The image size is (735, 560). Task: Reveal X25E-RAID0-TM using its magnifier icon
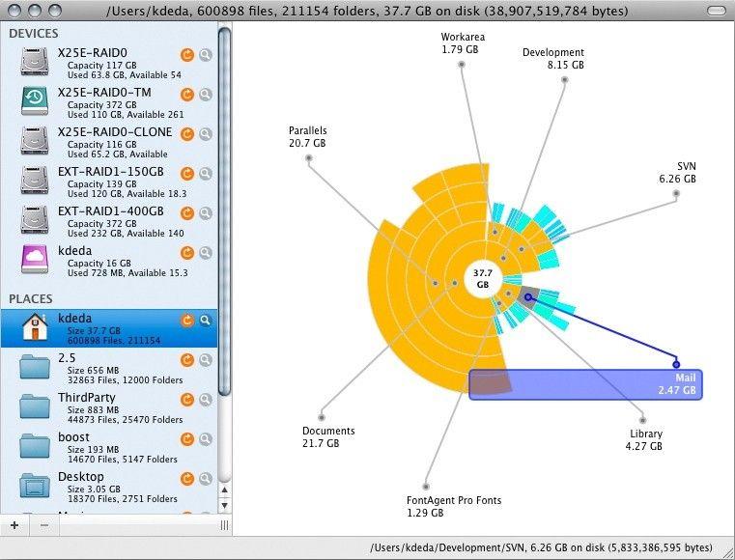206,95
